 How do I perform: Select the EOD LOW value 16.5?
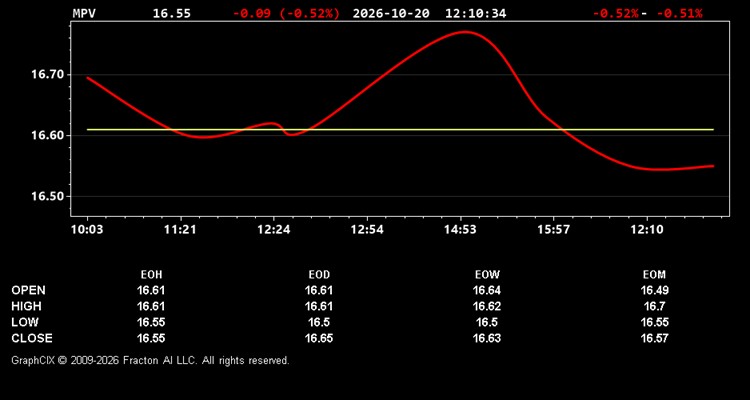tap(319, 322)
